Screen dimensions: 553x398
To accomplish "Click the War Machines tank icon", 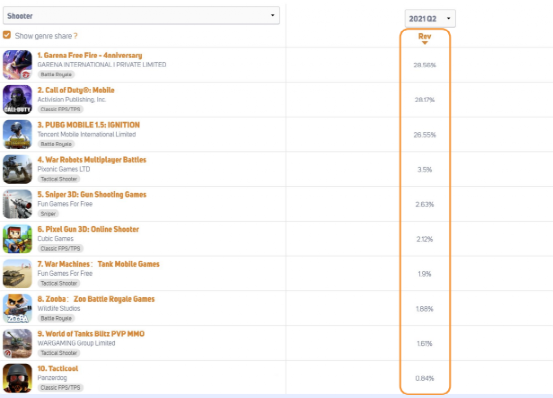I will (x=17, y=274).
